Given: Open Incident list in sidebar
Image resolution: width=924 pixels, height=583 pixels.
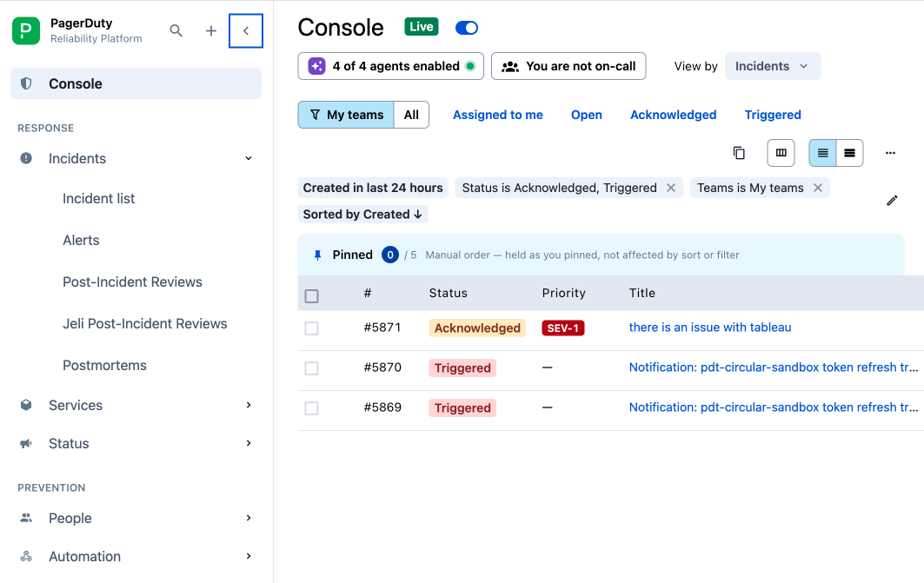Looking at the screenshot, I should point(99,198).
